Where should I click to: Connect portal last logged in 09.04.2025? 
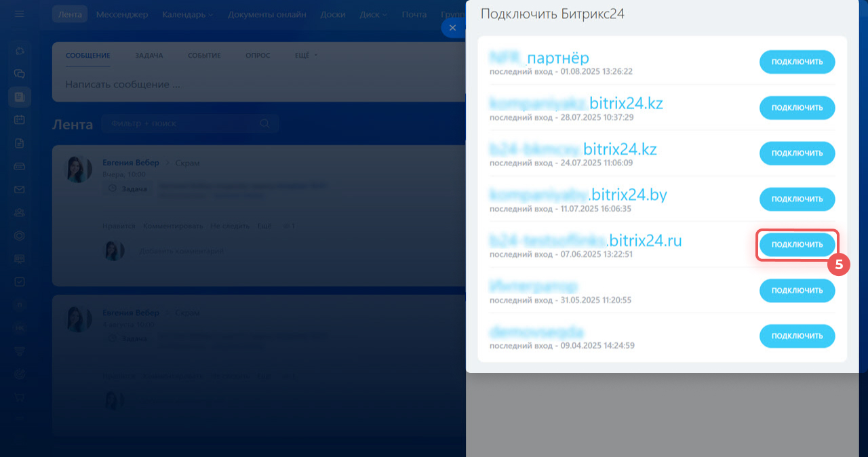pos(797,336)
